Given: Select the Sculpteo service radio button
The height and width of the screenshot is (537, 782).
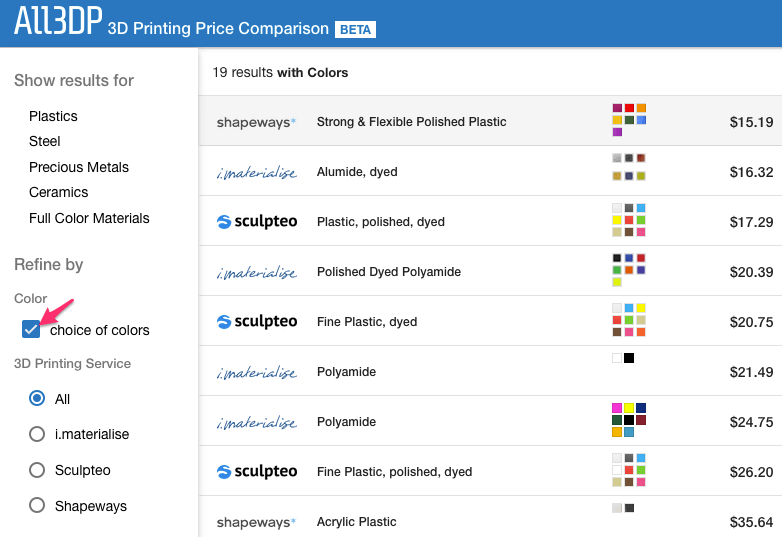Looking at the screenshot, I should tap(37, 470).
